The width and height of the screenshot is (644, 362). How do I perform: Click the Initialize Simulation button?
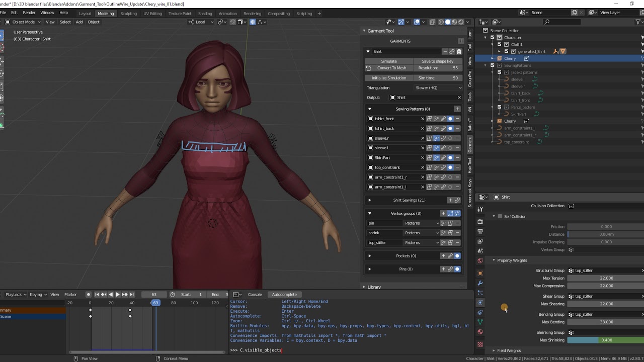[389, 78]
